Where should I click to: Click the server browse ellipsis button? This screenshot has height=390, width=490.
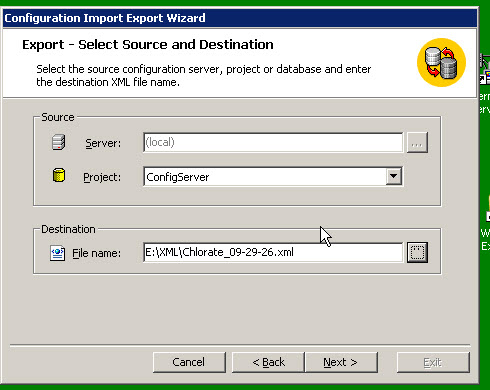click(417, 143)
